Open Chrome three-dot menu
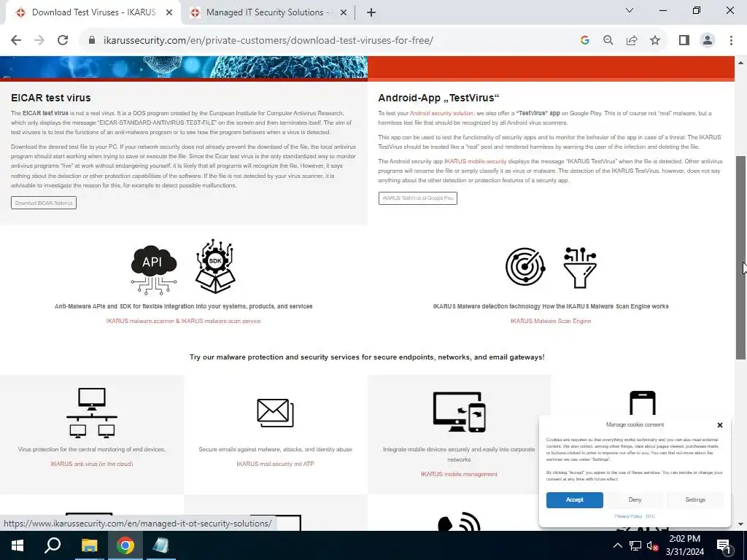 [731, 41]
